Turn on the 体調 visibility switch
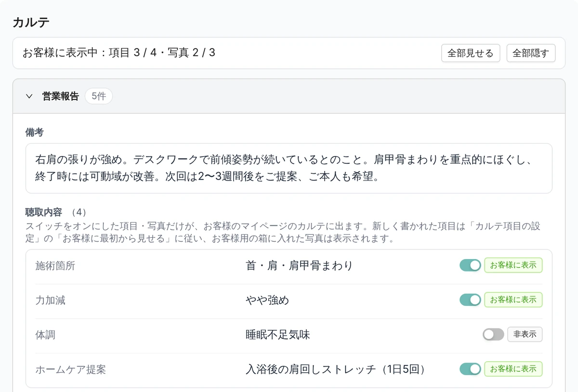The width and height of the screenshot is (578, 392). 493,335
